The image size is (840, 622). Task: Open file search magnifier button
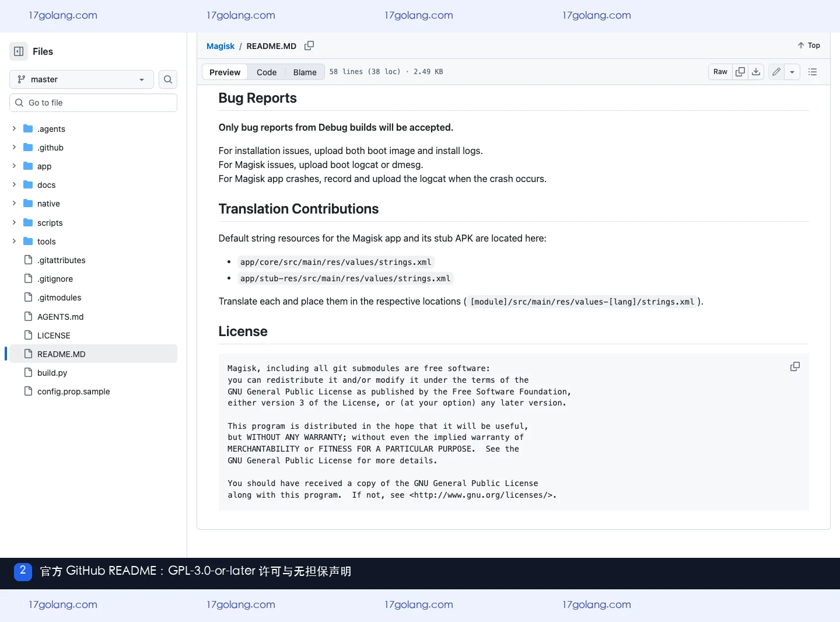pos(168,79)
